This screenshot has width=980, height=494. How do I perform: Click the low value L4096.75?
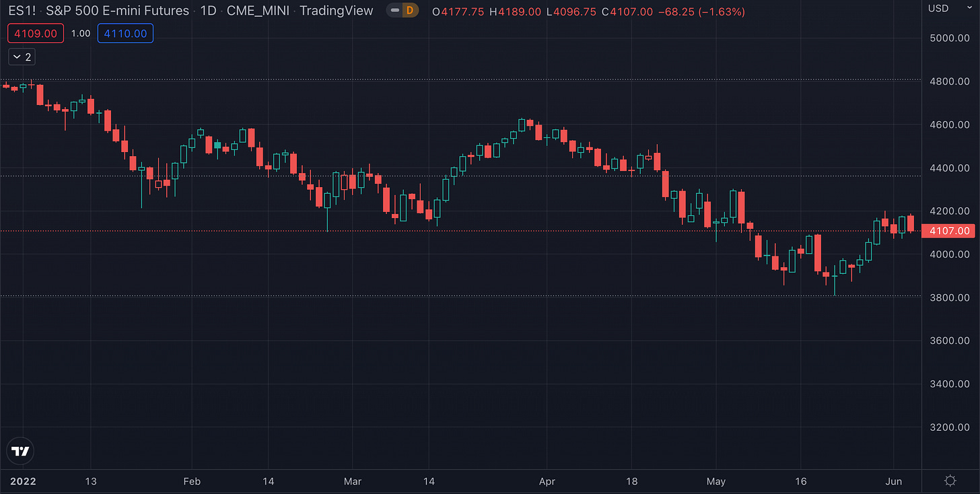pos(571,12)
